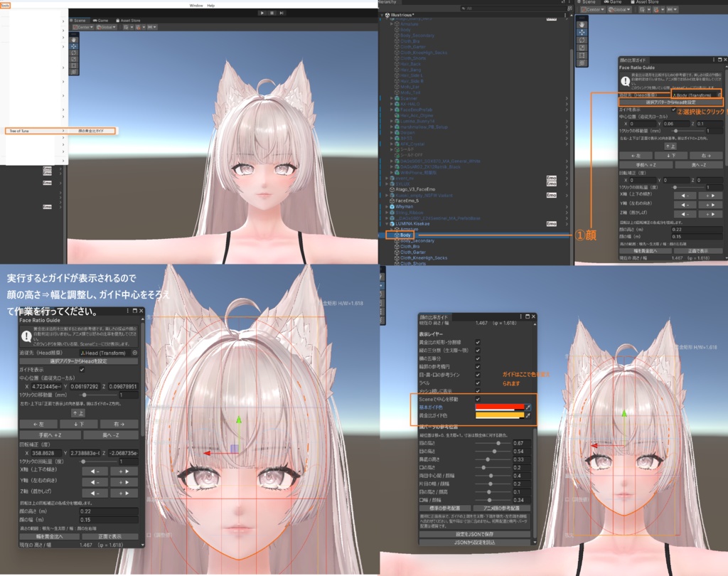The height and width of the screenshot is (576, 728).
Task: Click the search-by-type icon in the Hierarchy search bar
Action: [569, 9]
